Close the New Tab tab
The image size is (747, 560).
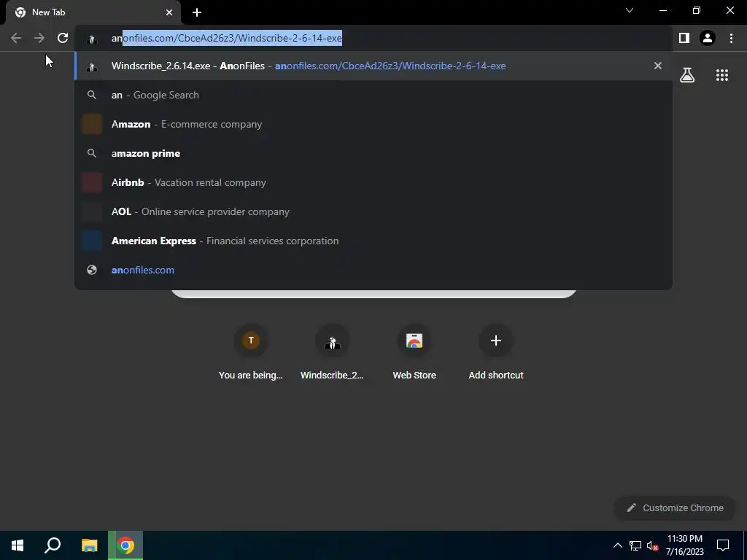(x=169, y=12)
